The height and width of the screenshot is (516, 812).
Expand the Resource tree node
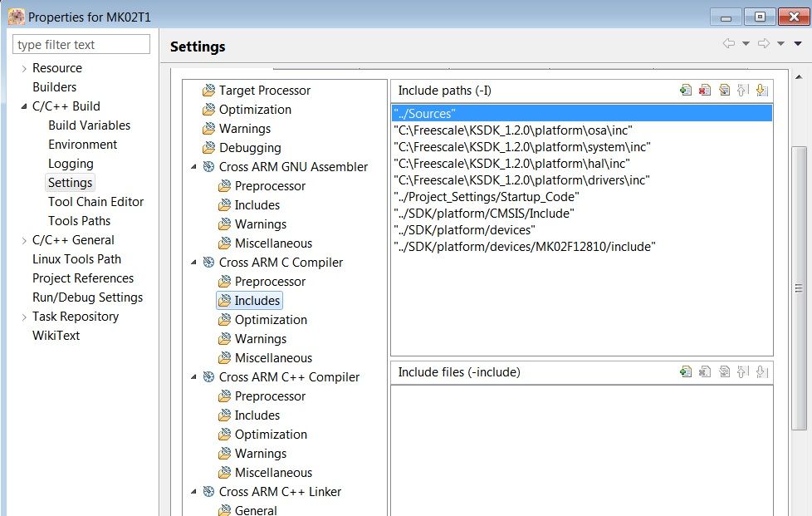[24, 68]
